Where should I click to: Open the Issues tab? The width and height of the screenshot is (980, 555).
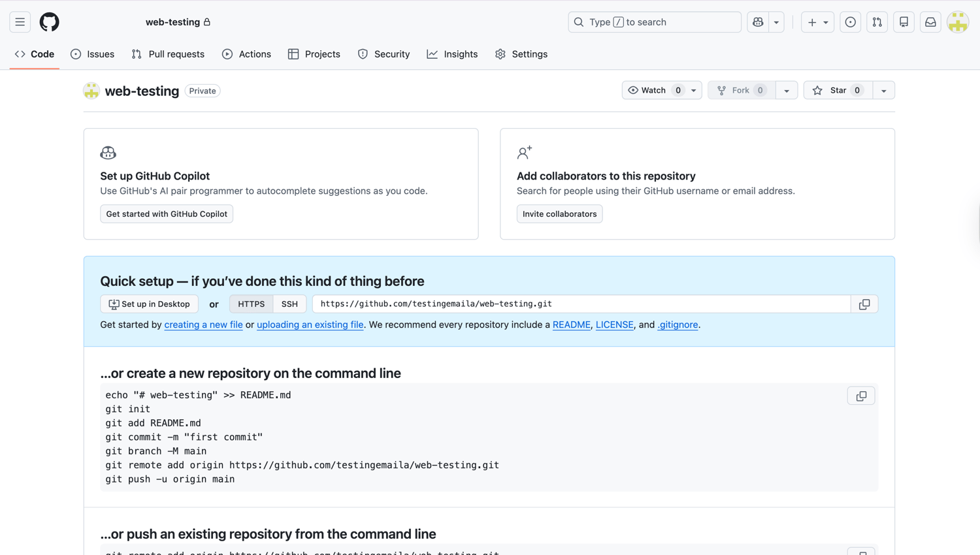93,54
